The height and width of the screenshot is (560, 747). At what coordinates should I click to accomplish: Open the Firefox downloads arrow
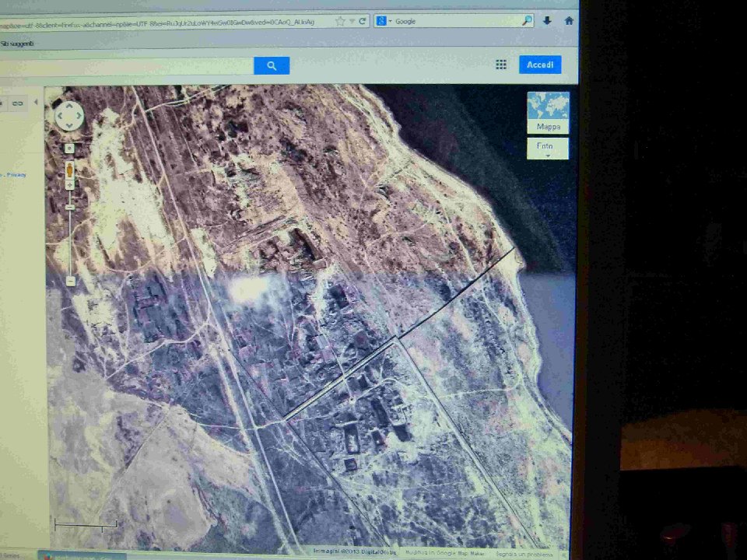[547, 20]
